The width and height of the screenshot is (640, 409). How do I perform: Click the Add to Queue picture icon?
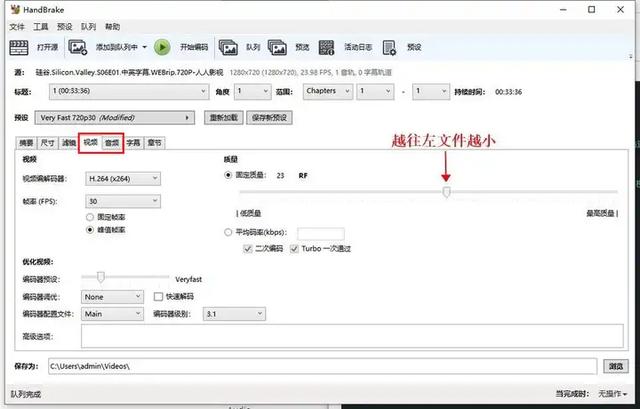(78, 47)
